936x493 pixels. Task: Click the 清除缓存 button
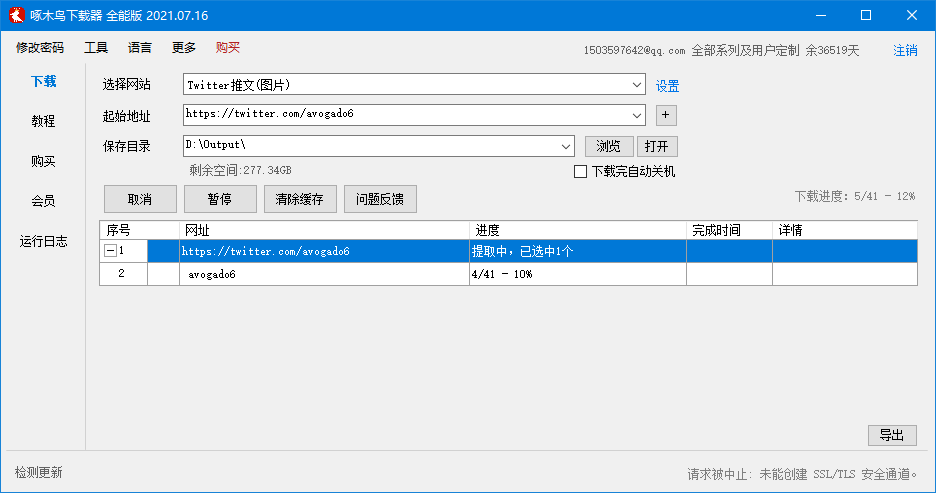300,199
